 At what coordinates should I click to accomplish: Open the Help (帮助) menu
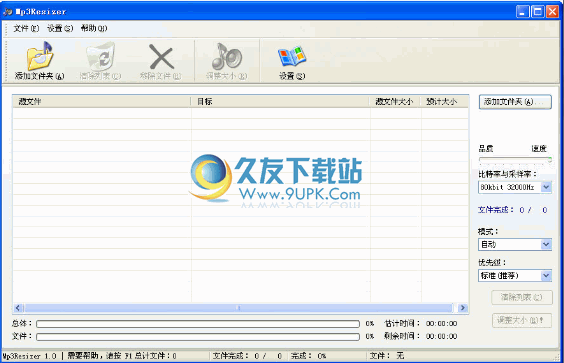[x=94, y=28]
